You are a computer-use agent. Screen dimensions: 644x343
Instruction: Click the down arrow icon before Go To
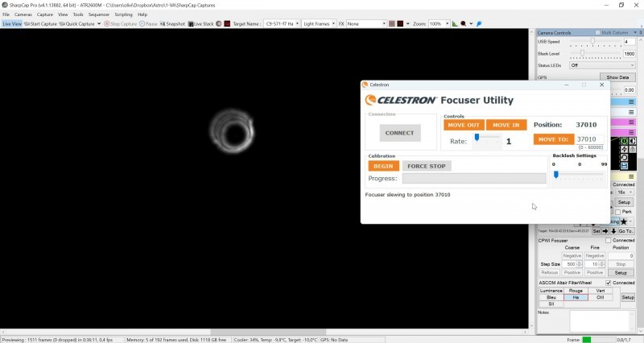coord(613,231)
